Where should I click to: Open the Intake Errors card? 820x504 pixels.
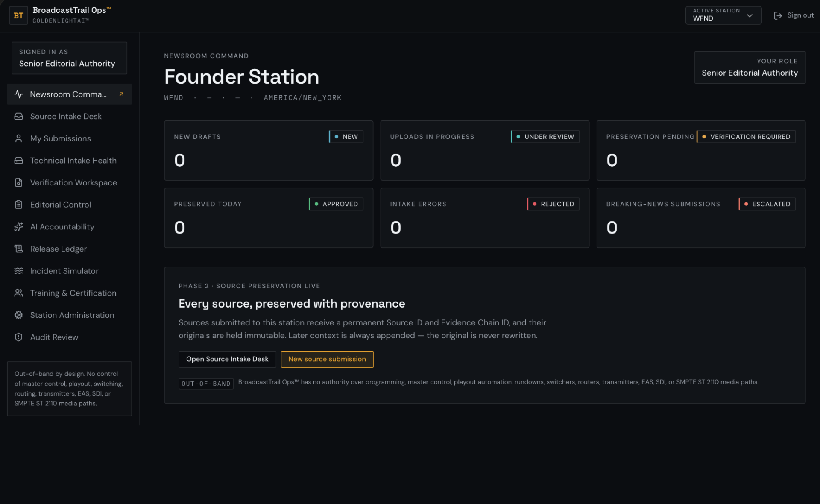[x=485, y=218]
